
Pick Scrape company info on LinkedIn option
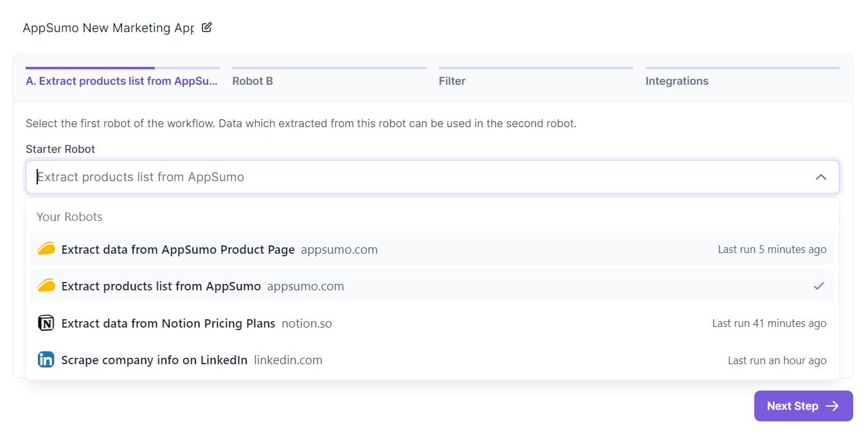154,360
